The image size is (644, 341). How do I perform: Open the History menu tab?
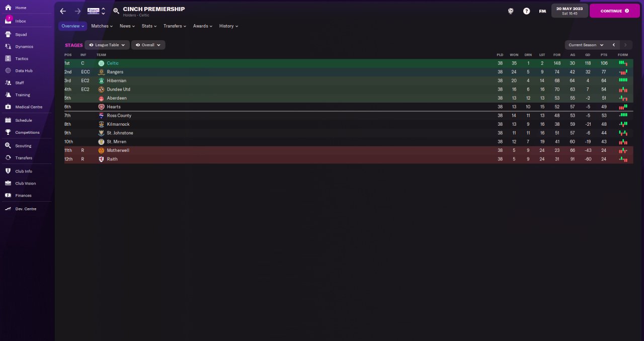click(228, 26)
